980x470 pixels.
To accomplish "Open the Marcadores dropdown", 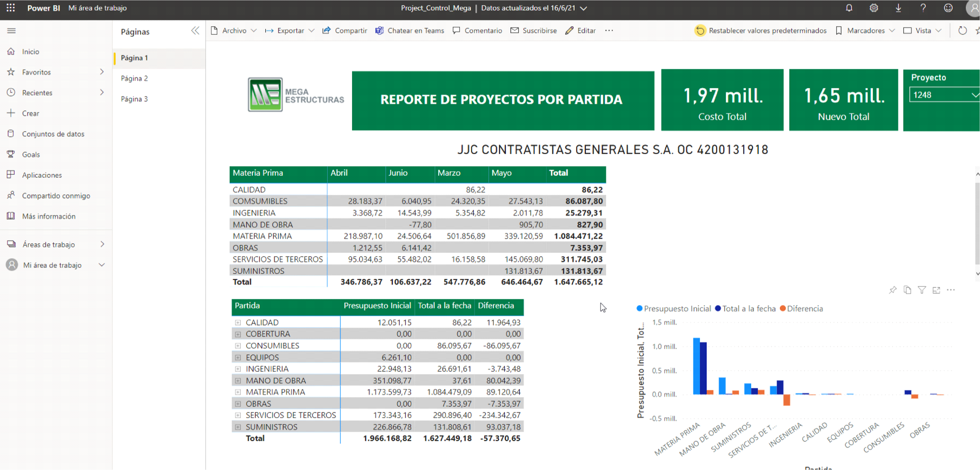I will point(865,30).
